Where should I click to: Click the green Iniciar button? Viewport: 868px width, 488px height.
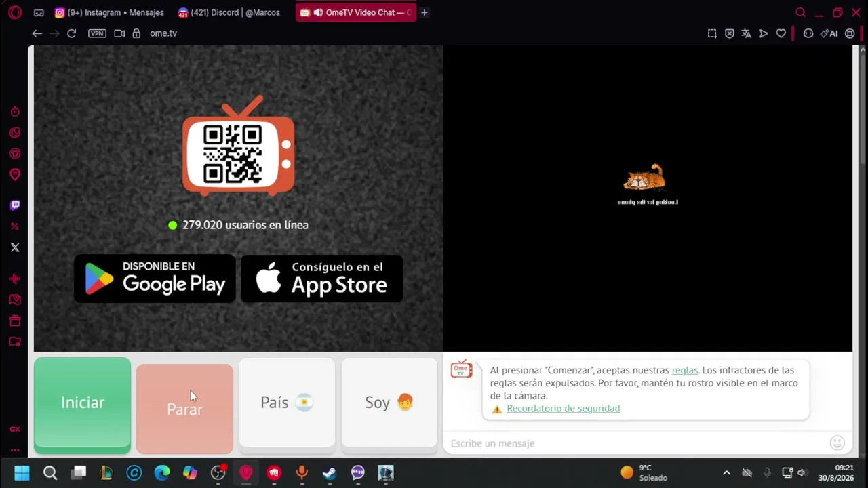click(82, 405)
